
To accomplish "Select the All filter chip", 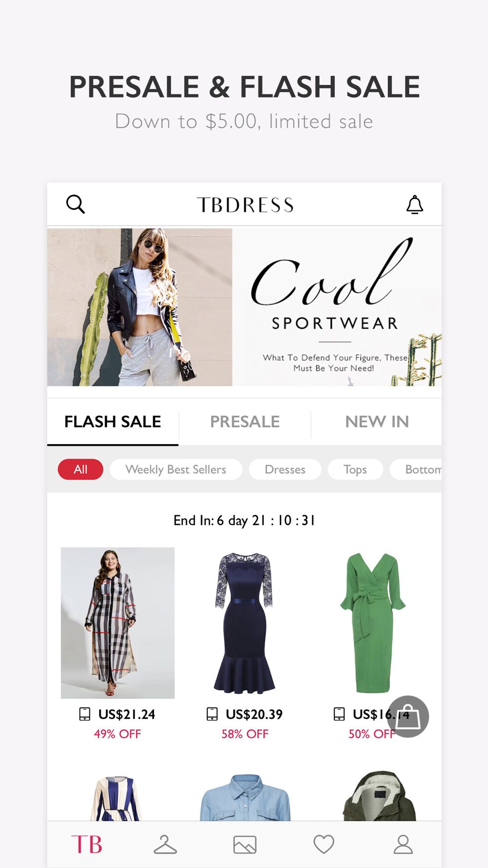I will point(81,469).
